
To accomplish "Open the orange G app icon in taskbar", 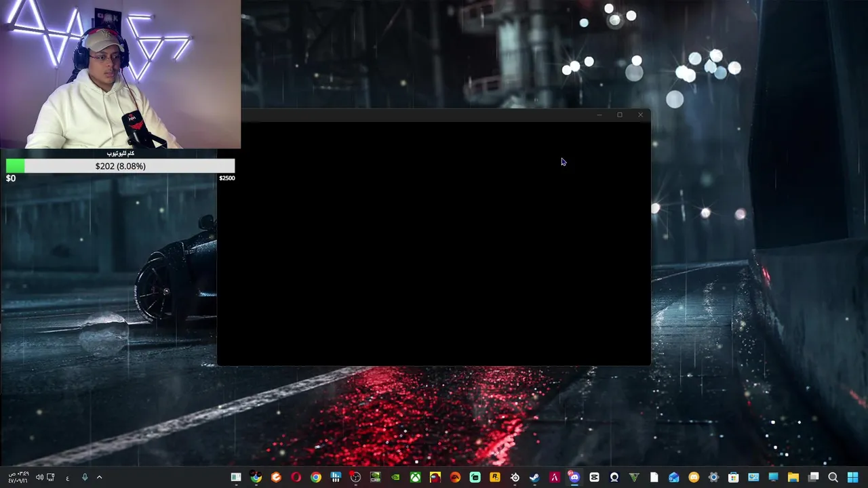I will (276, 478).
